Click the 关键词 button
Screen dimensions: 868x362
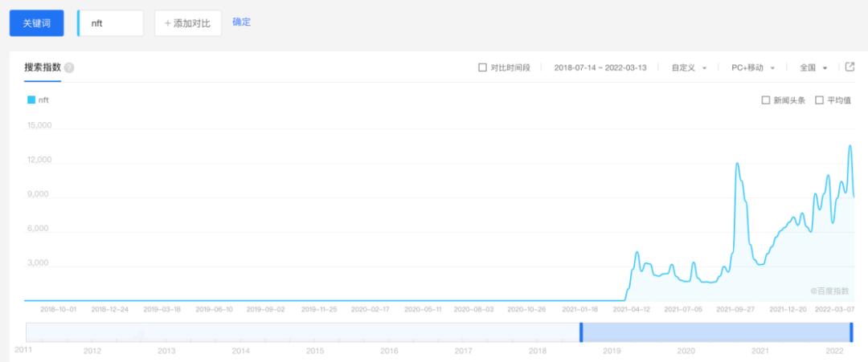click(36, 23)
